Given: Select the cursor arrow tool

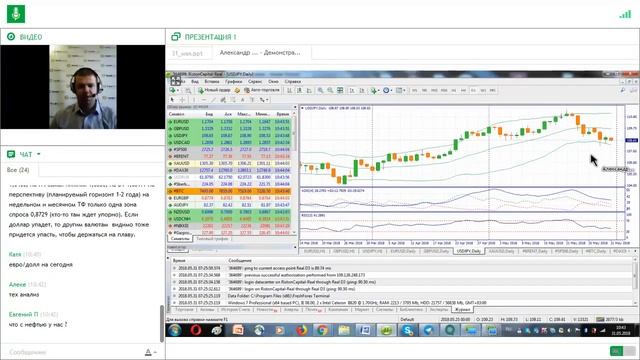Looking at the screenshot, I should pos(172,100).
